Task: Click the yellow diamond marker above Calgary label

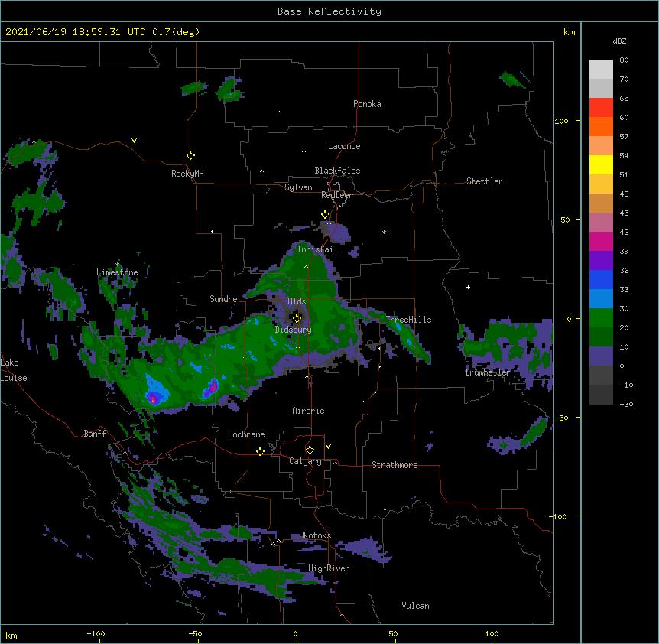Action: pos(310,450)
